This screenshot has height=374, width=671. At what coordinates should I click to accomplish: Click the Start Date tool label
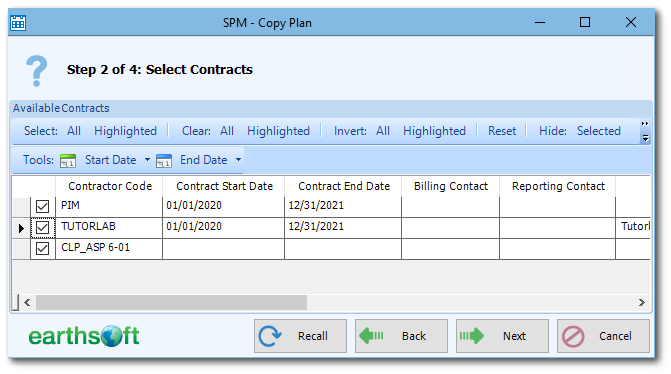[110, 160]
